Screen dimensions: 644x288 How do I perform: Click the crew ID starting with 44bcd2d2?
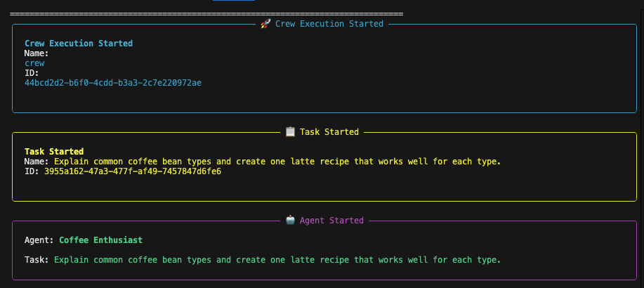click(x=113, y=83)
